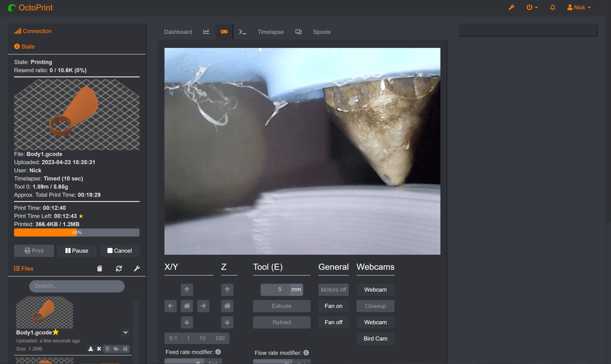Select 0.1 jog step size

(173, 338)
